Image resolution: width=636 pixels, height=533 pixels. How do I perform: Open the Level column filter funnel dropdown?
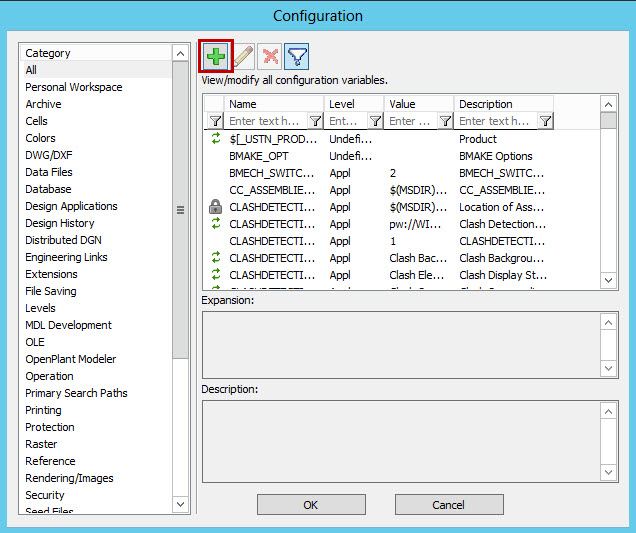pos(376,121)
